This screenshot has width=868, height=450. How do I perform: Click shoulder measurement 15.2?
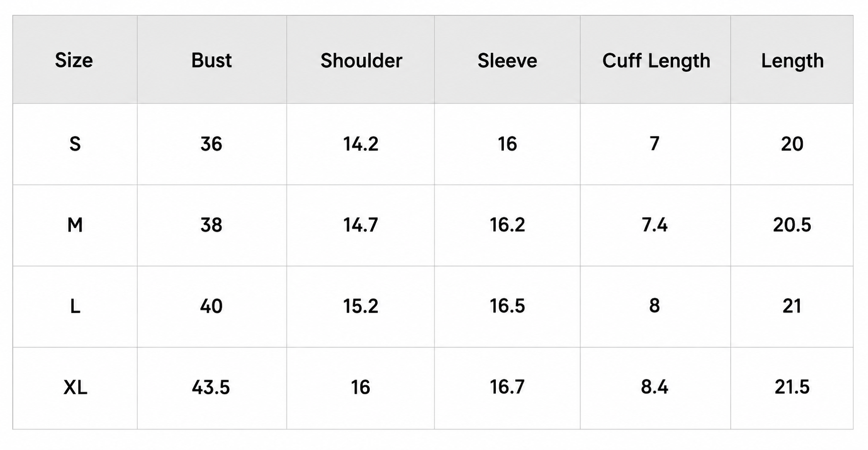(361, 306)
